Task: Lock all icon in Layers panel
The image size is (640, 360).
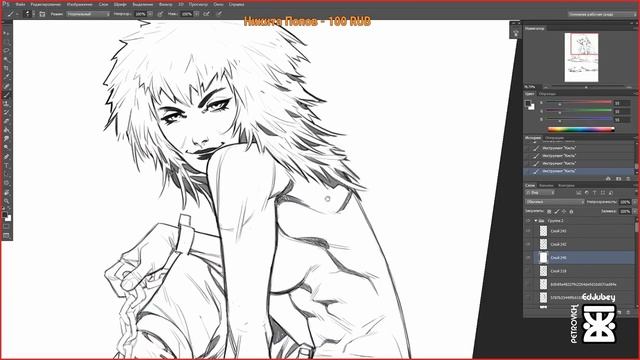Action: coord(571,211)
